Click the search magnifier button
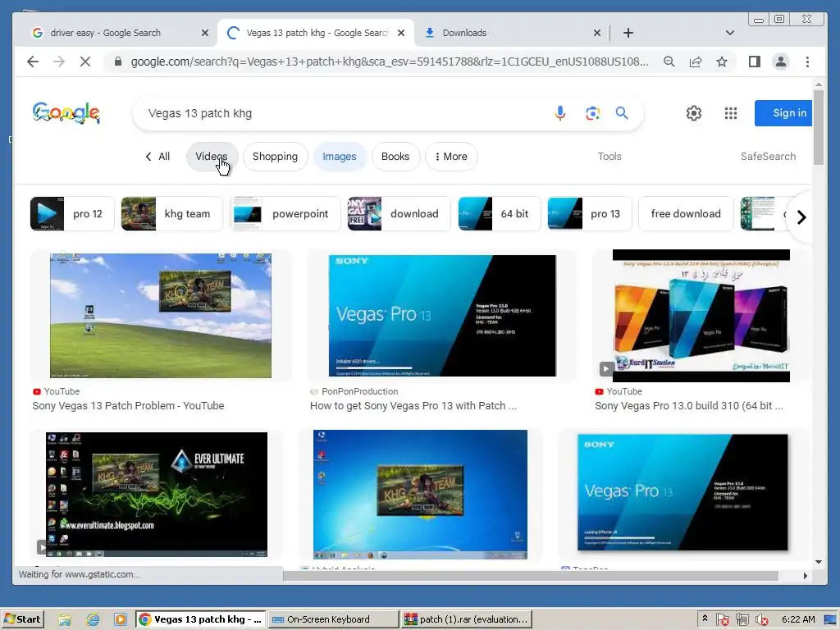The image size is (840, 630). pyautogui.click(x=622, y=113)
